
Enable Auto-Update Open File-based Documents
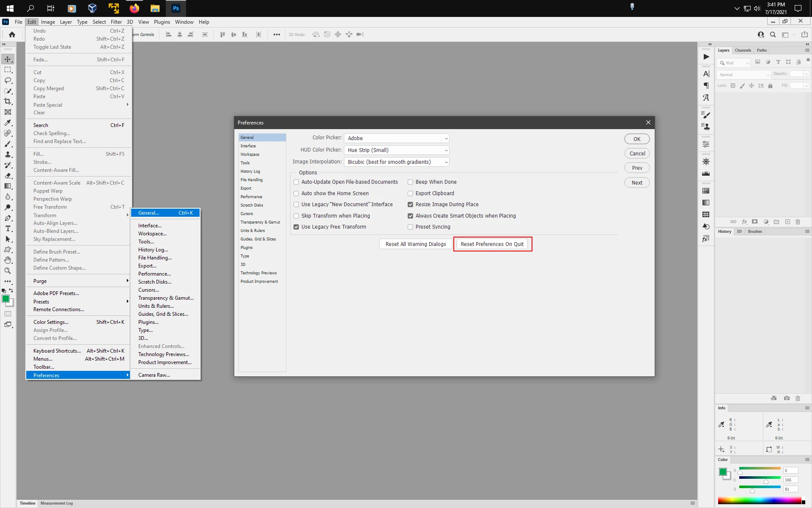[296, 182]
